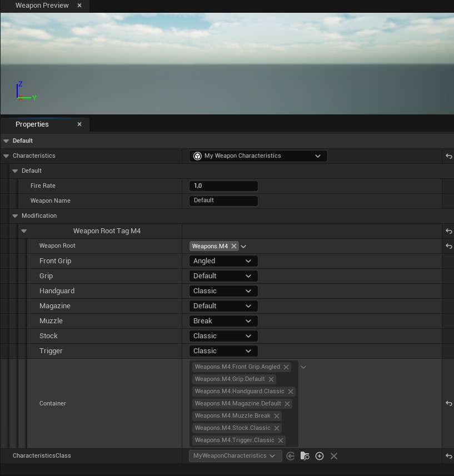Reset Weapon Root Tag M4 to default
The width and height of the screenshot is (454, 476).
pyautogui.click(x=449, y=231)
